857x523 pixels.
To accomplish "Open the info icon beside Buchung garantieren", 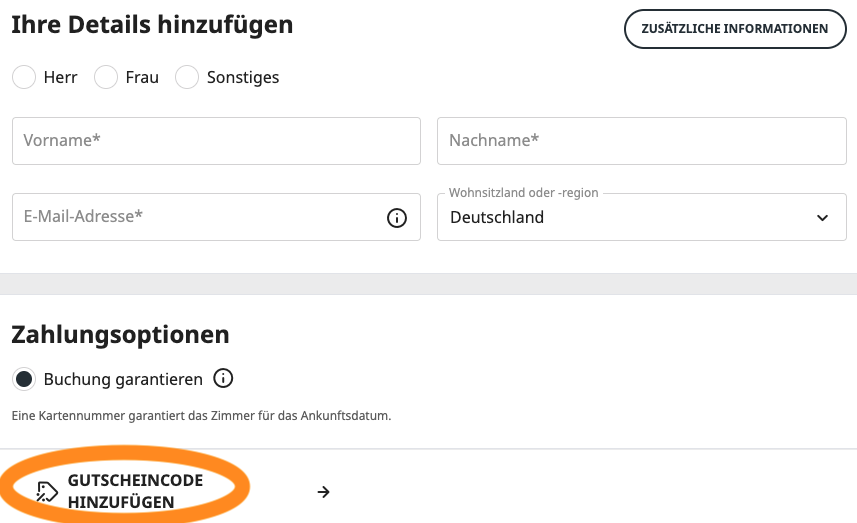I will pos(224,379).
